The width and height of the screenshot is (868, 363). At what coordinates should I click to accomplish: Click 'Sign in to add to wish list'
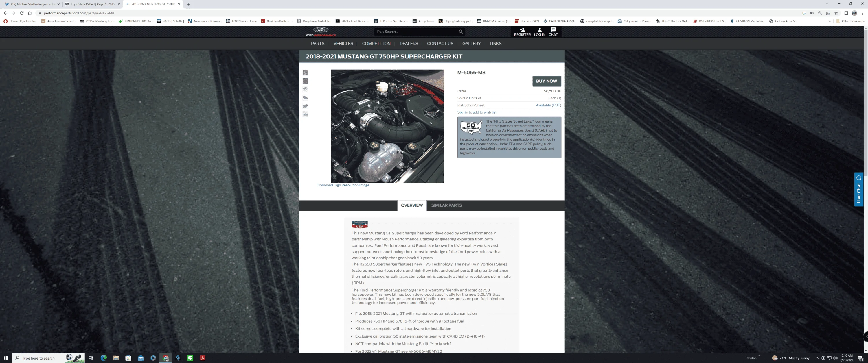pos(477,112)
